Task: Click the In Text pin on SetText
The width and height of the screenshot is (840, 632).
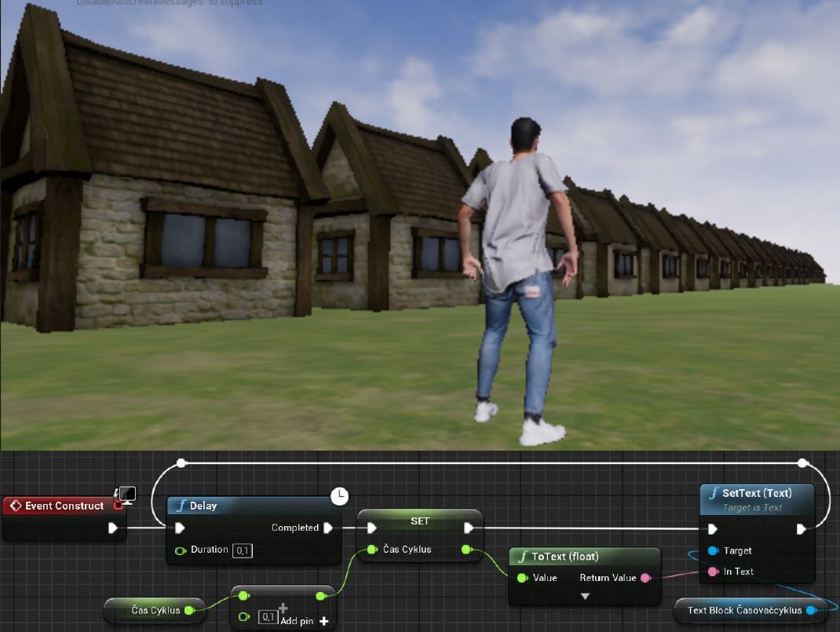Action: pyautogui.click(x=713, y=572)
